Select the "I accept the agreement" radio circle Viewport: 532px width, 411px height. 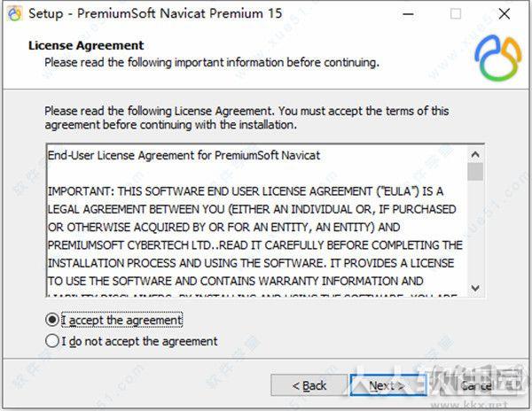[x=52, y=320]
